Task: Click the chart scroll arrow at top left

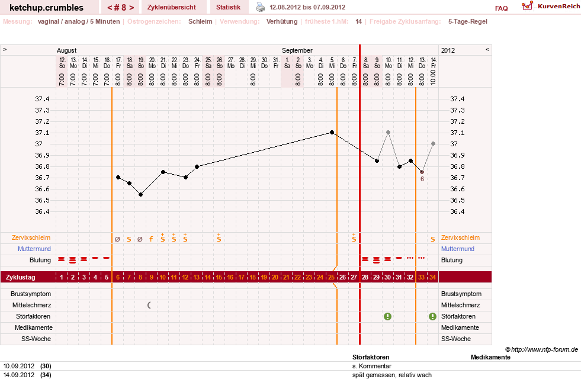Action: (x=5, y=49)
